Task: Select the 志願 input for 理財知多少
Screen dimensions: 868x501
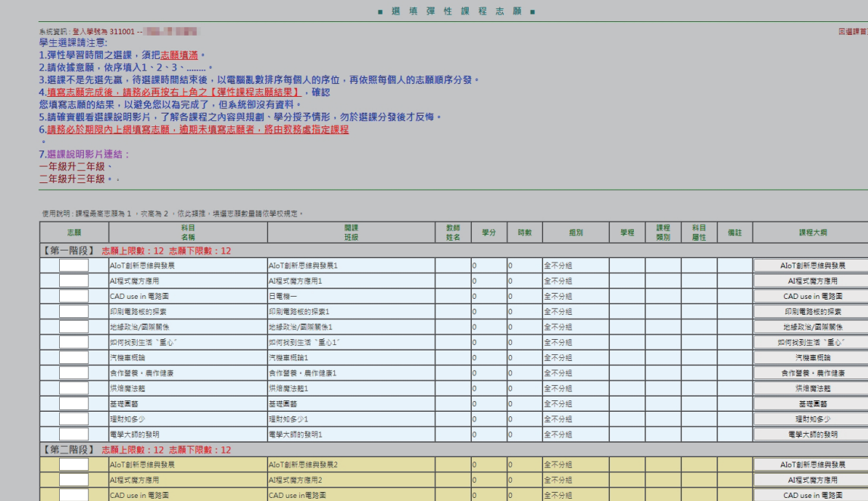Action: point(73,419)
